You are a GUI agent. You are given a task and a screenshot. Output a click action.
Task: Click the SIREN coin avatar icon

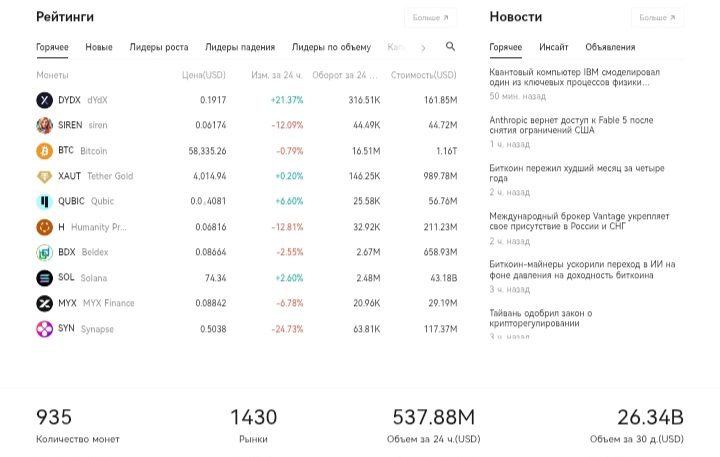coord(45,125)
